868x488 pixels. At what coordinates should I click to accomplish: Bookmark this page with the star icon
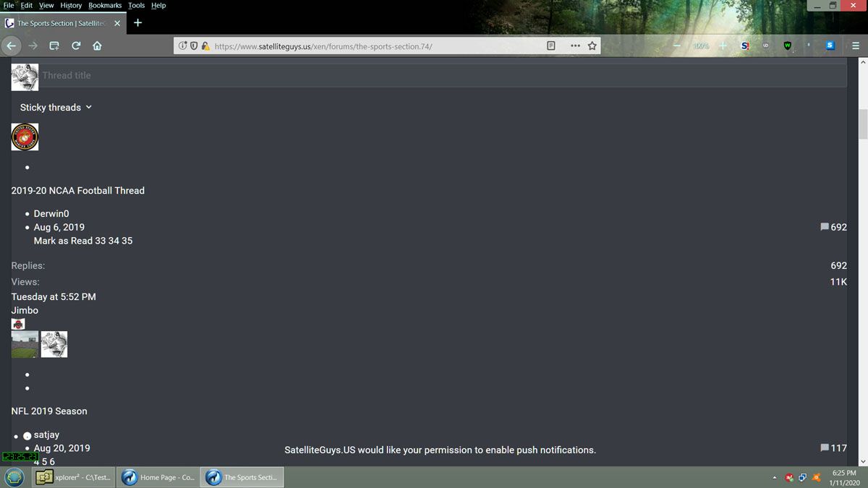[x=592, y=46]
